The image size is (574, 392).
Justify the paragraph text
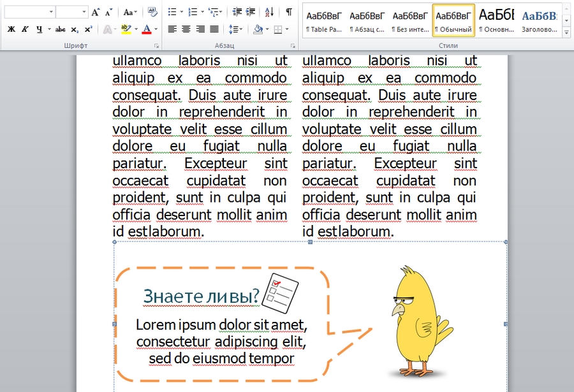pos(214,29)
